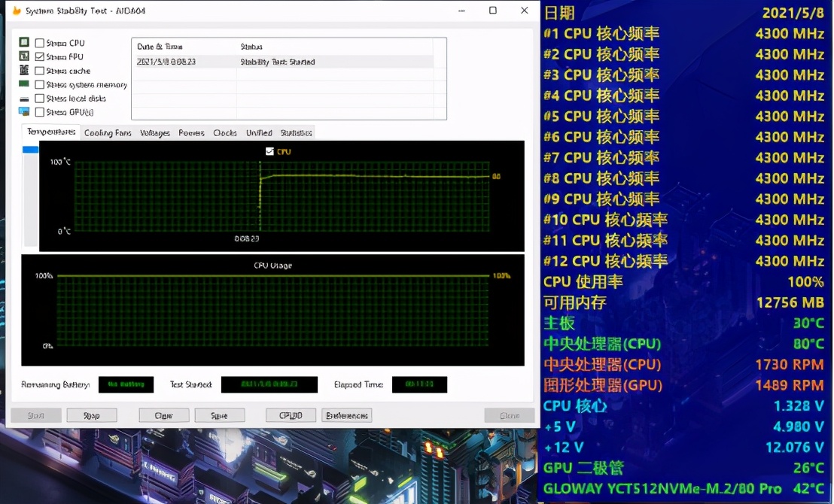The height and width of the screenshot is (504, 834).
Task: Click the blue bar left of temperature graph
Action: [x=30, y=150]
